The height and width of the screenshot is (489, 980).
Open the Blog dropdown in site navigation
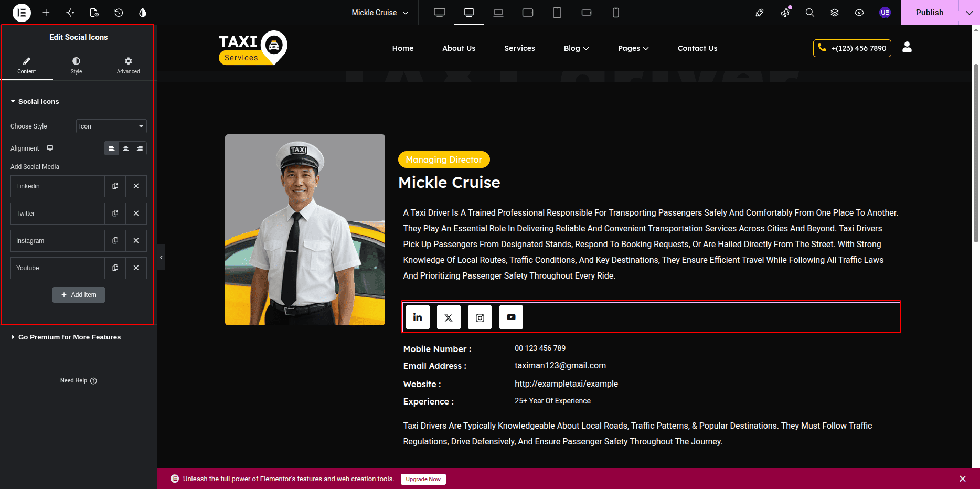click(576, 48)
